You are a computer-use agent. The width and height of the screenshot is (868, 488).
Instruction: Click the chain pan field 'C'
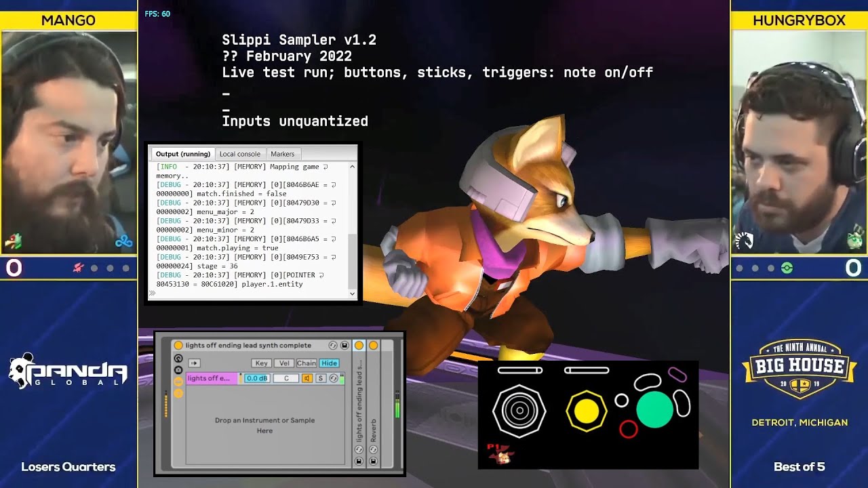point(286,378)
